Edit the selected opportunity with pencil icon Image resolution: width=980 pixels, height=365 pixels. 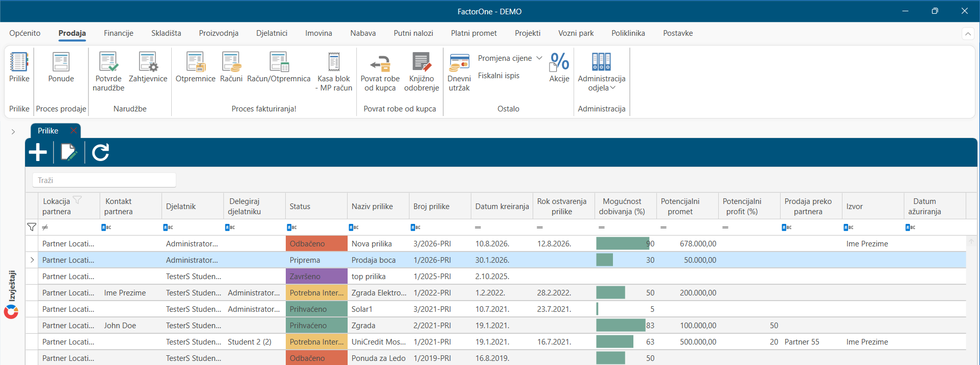pos(69,152)
